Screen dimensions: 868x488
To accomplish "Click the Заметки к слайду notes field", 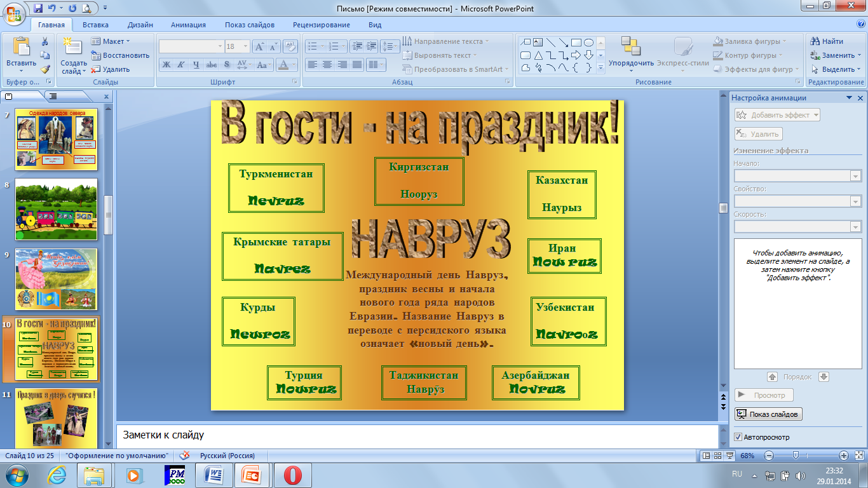I will pyautogui.click(x=417, y=435).
